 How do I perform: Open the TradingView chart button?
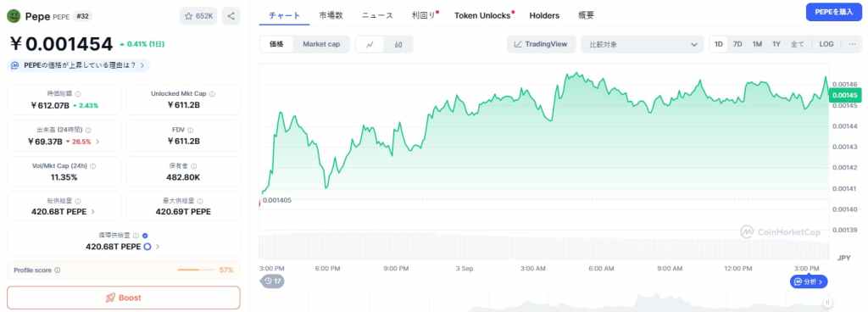pyautogui.click(x=541, y=44)
